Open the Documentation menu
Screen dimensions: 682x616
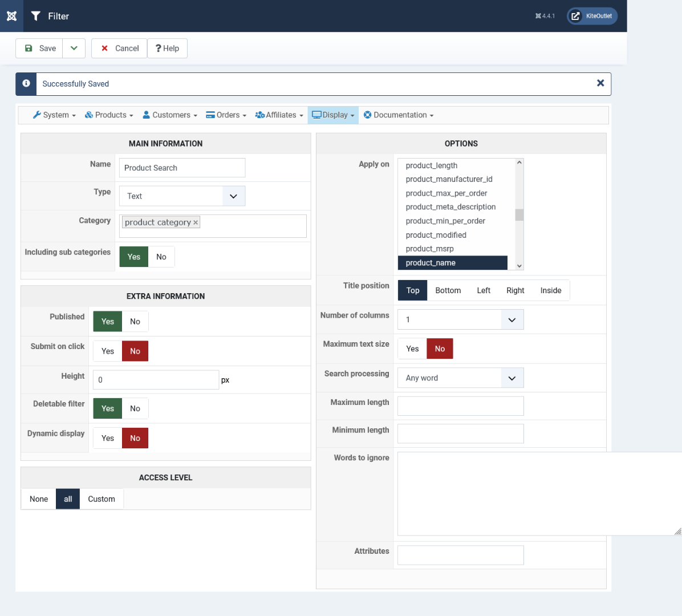(399, 115)
